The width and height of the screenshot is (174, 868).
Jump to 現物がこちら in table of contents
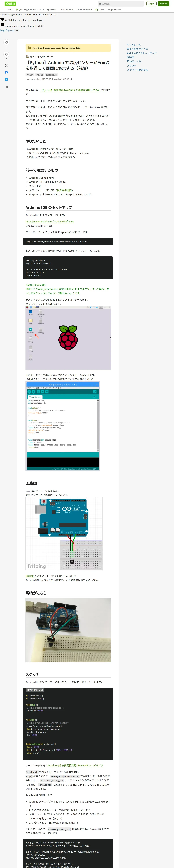134,61
